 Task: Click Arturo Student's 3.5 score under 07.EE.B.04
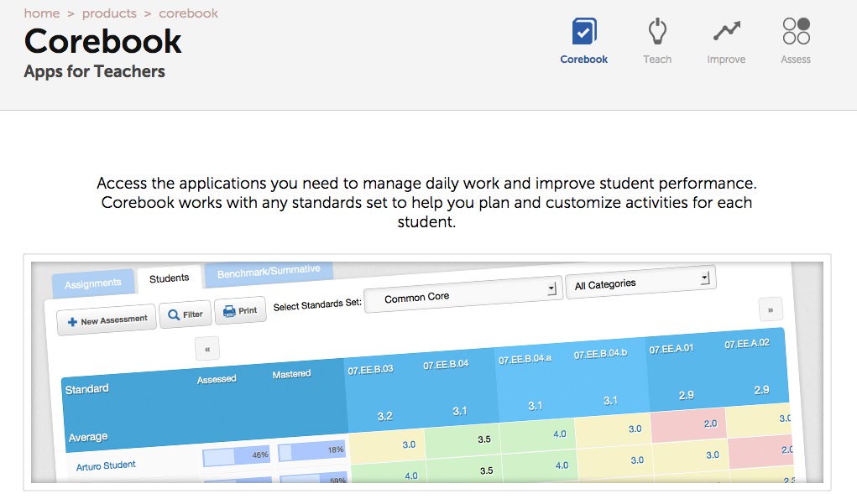click(484, 439)
